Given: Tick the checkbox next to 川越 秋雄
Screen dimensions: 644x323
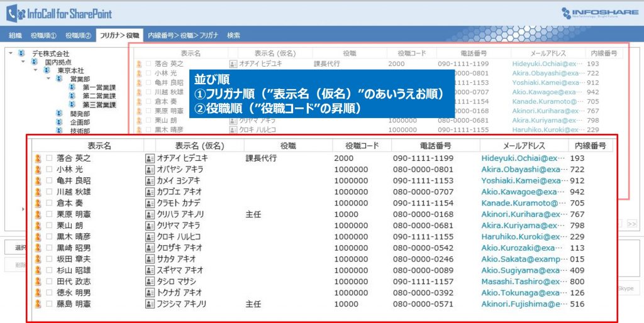Looking at the screenshot, I should 49,192.
